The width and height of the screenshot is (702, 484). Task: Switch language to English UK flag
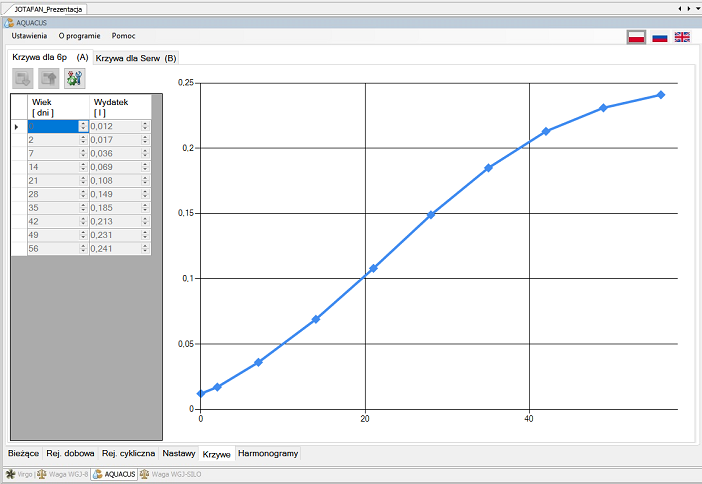coord(682,37)
